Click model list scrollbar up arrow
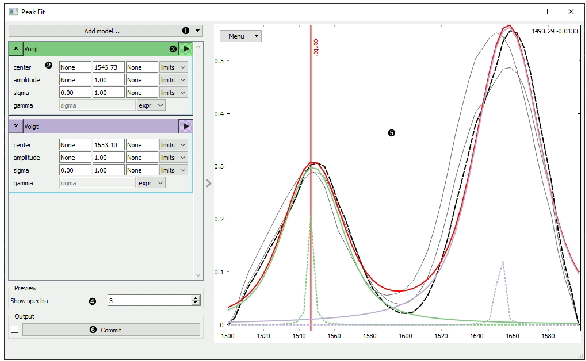The height and width of the screenshot is (361, 586). [198, 47]
